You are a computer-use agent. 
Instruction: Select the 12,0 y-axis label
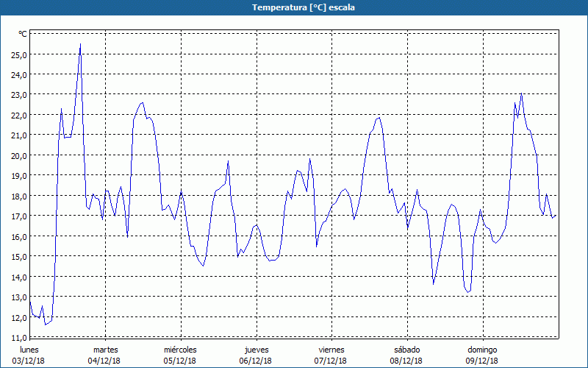[x=19, y=318]
